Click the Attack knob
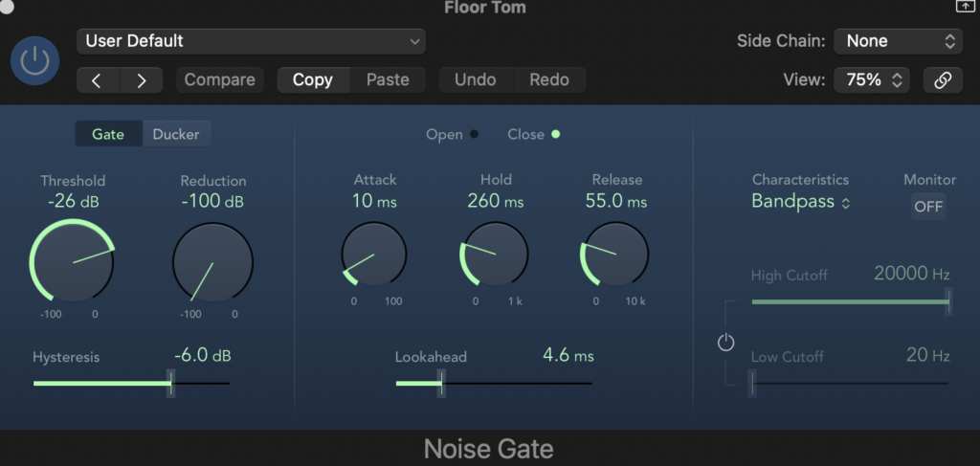 pyautogui.click(x=374, y=255)
